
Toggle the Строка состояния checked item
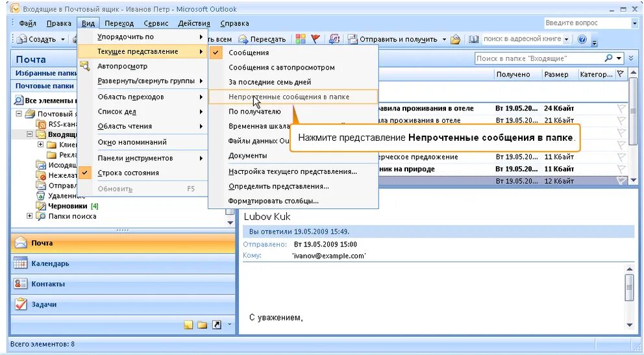point(143,173)
